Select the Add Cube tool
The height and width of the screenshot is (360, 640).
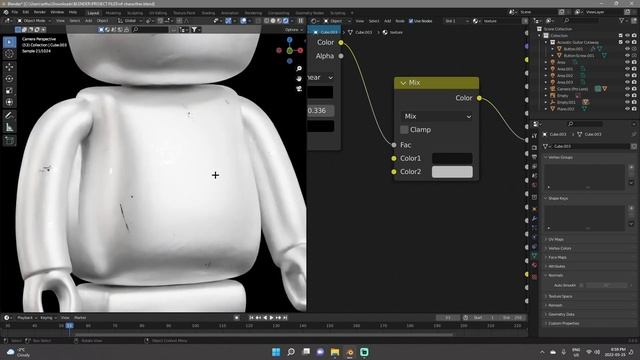coord(9,141)
